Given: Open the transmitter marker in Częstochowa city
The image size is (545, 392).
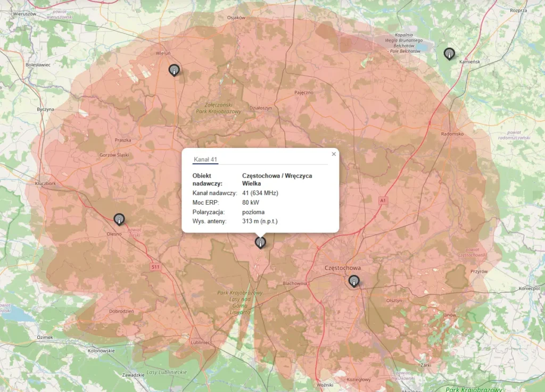Looking at the screenshot, I should tap(353, 281).
